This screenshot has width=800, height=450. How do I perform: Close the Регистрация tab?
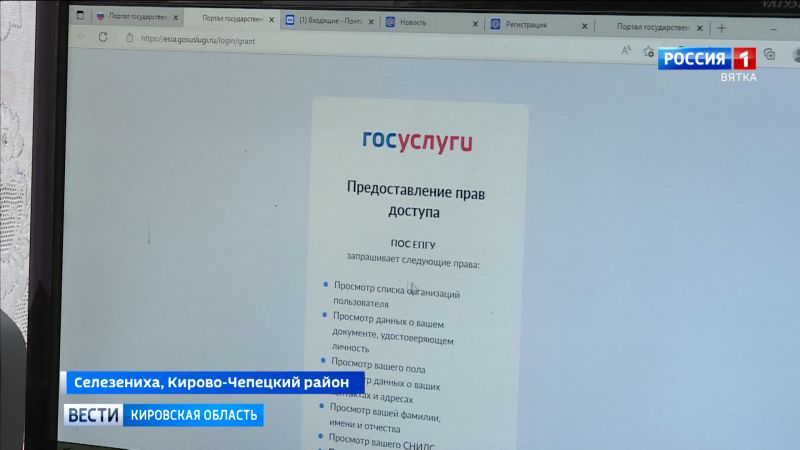(x=585, y=24)
